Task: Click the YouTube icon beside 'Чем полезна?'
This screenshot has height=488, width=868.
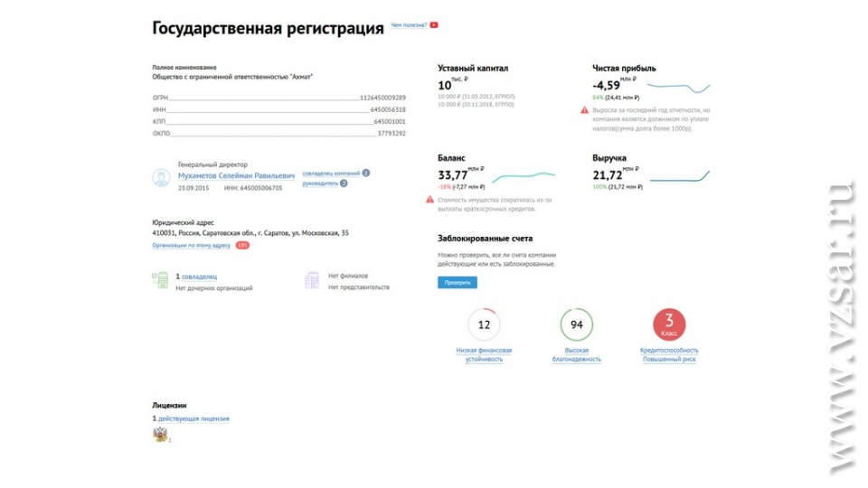Action: [435, 25]
